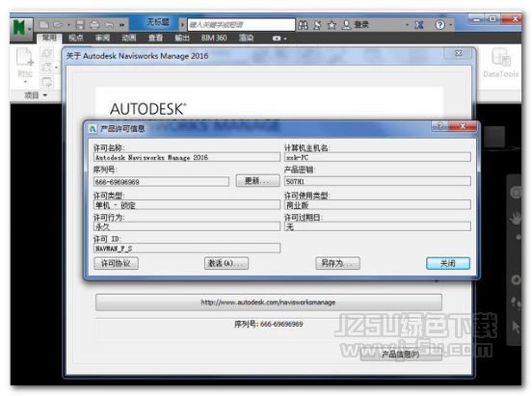
Task: Close the About Autodesk Navisworks Manage 2016 dialog
Action: point(458,53)
